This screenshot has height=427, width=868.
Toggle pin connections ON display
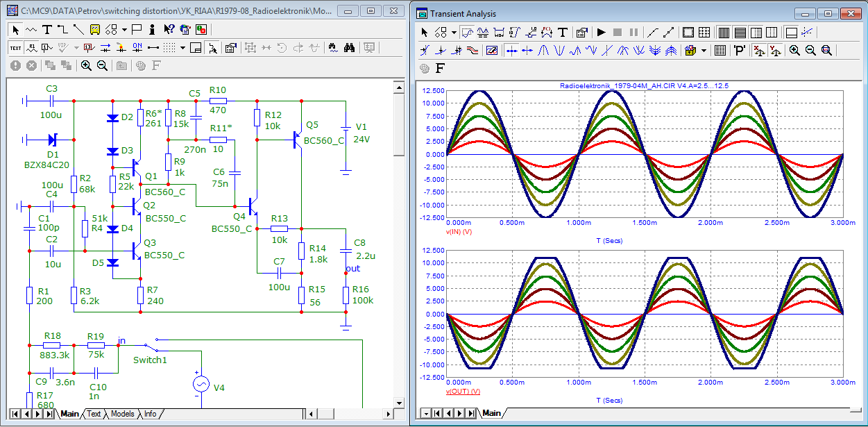click(x=137, y=48)
